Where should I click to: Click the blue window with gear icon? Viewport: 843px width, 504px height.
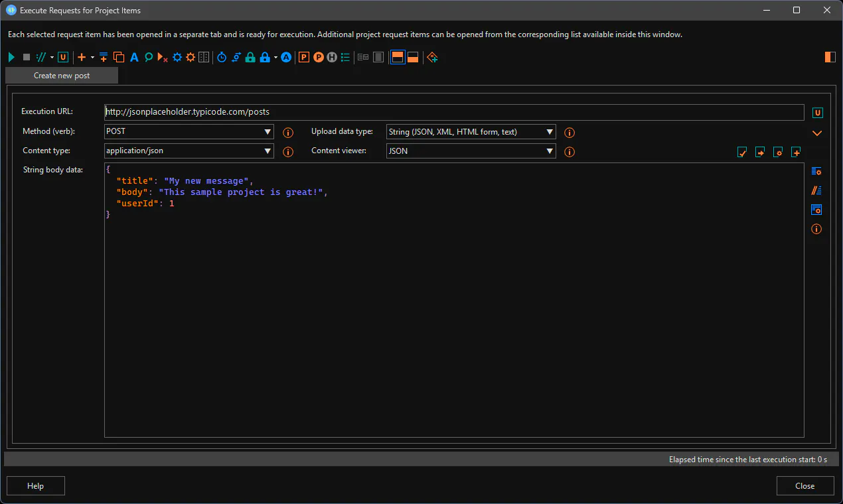[816, 210]
